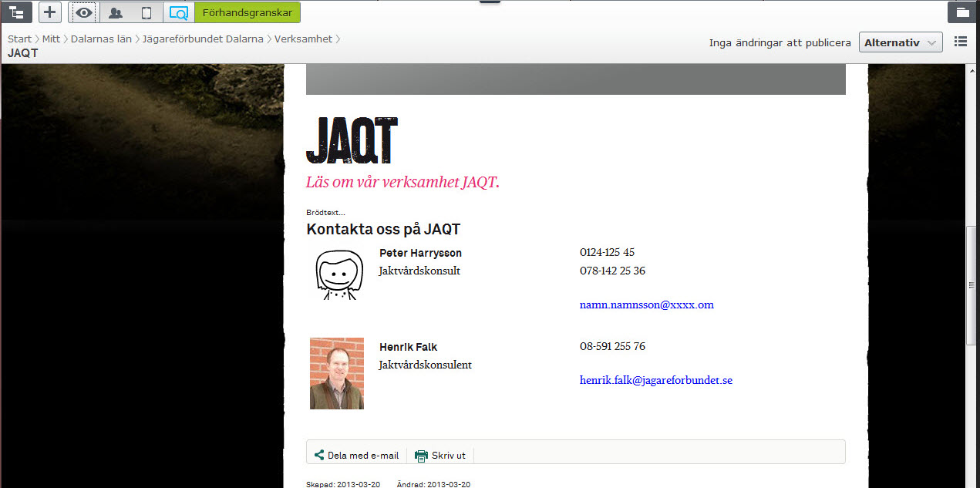Click the printer icon
This screenshot has width=980, height=488.
click(x=421, y=455)
